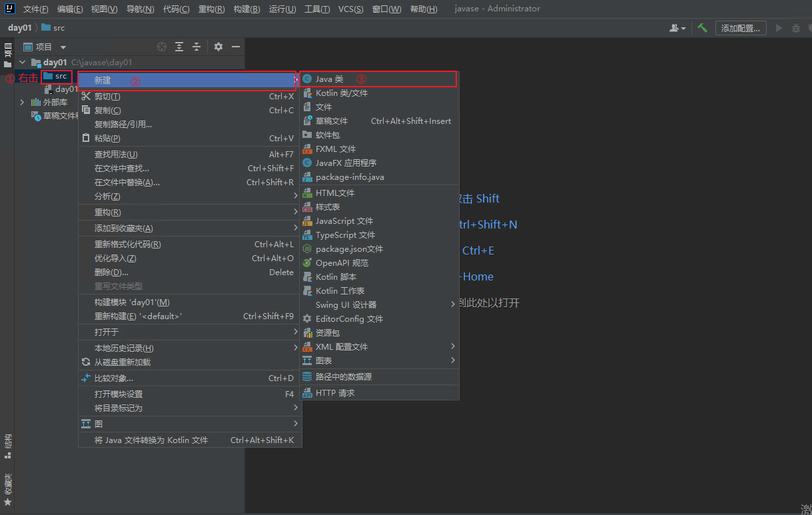Click 重新格式化代码 in context menu

click(190, 244)
